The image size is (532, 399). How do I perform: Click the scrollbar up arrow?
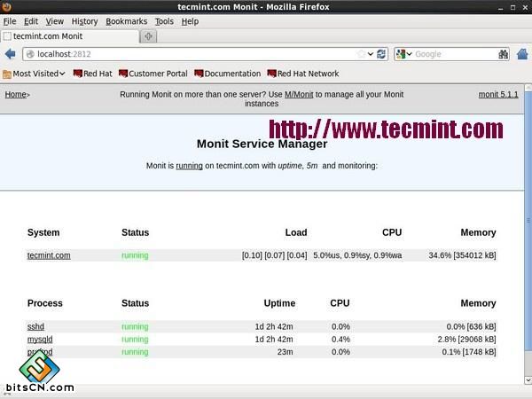point(528,87)
